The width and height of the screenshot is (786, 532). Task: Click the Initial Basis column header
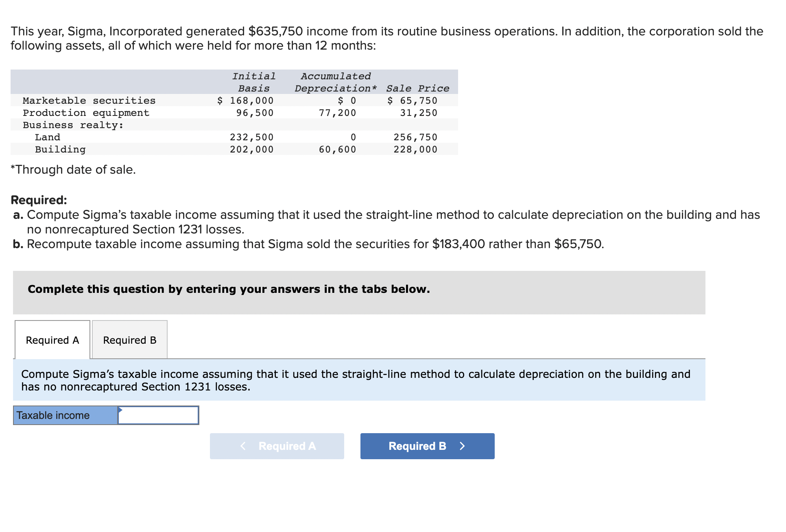[x=254, y=82]
